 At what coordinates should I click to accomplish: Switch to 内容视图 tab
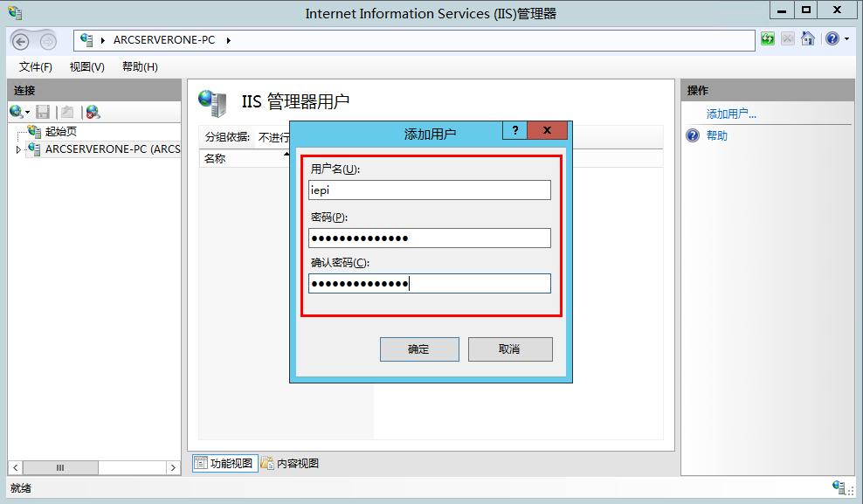click(290, 463)
